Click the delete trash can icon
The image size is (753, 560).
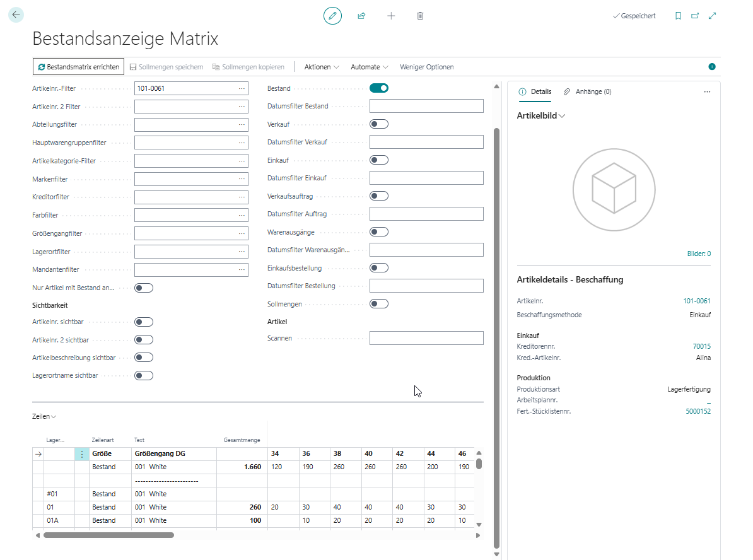coord(420,16)
